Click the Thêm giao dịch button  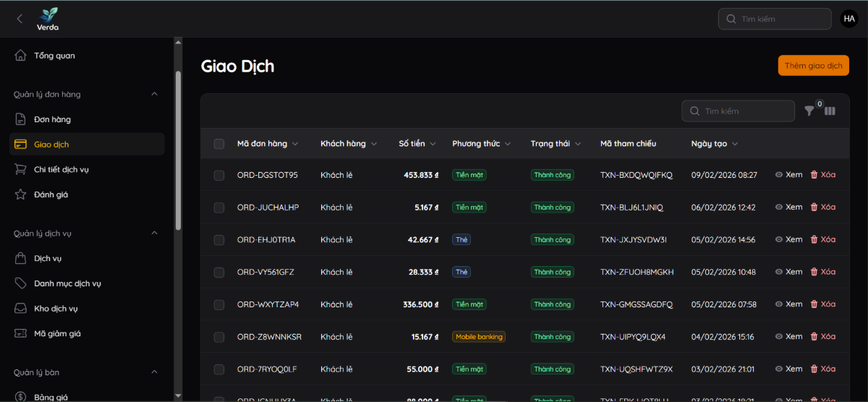[x=813, y=65]
